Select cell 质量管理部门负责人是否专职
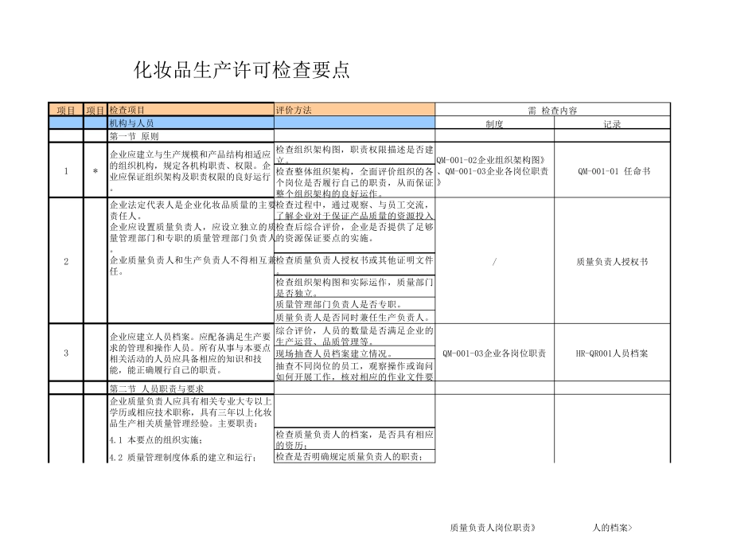The image size is (756, 535). pyautogui.click(x=354, y=304)
